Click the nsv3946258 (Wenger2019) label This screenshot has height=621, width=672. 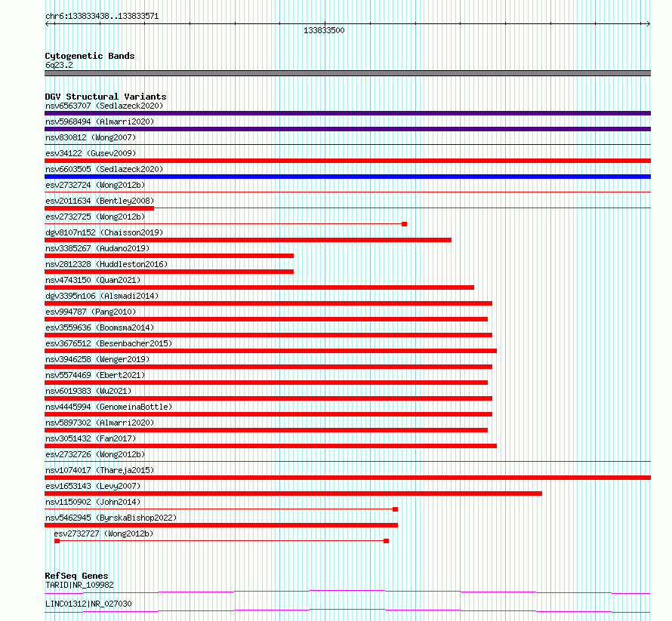tap(97, 359)
